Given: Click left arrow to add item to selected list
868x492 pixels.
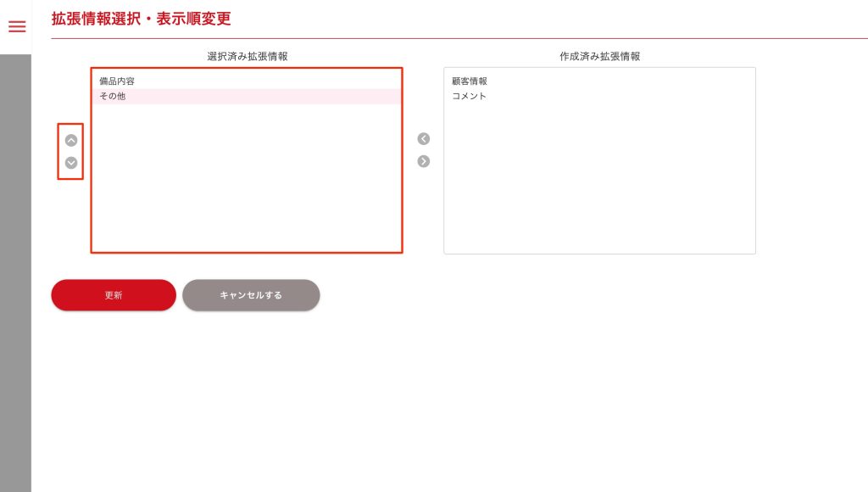Looking at the screenshot, I should [424, 139].
